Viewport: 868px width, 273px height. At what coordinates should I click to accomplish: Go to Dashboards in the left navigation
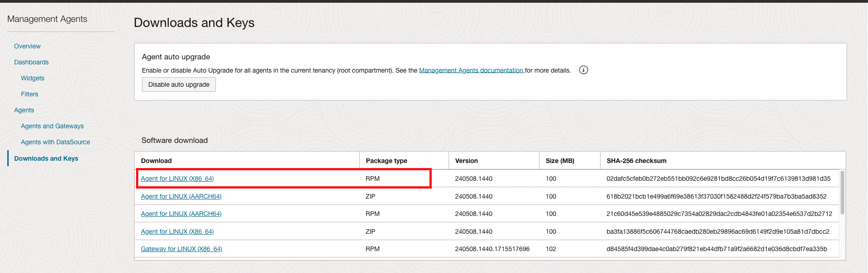coord(31,62)
